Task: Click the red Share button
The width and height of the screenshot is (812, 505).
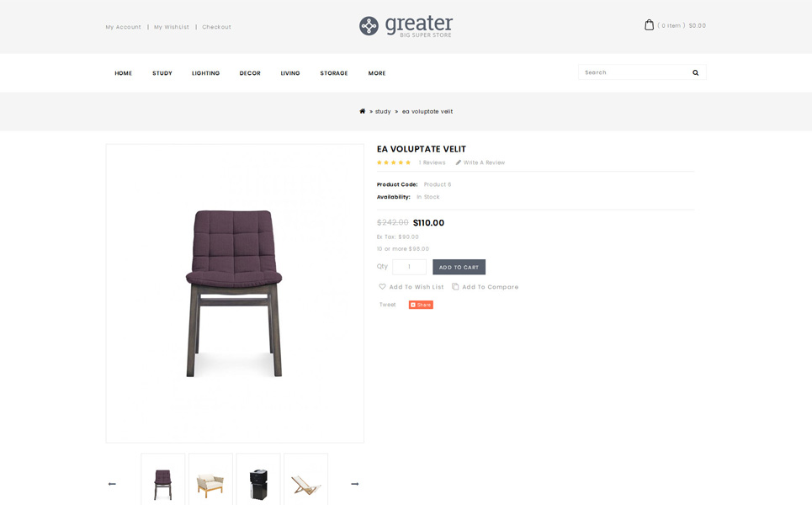Action: (421, 305)
